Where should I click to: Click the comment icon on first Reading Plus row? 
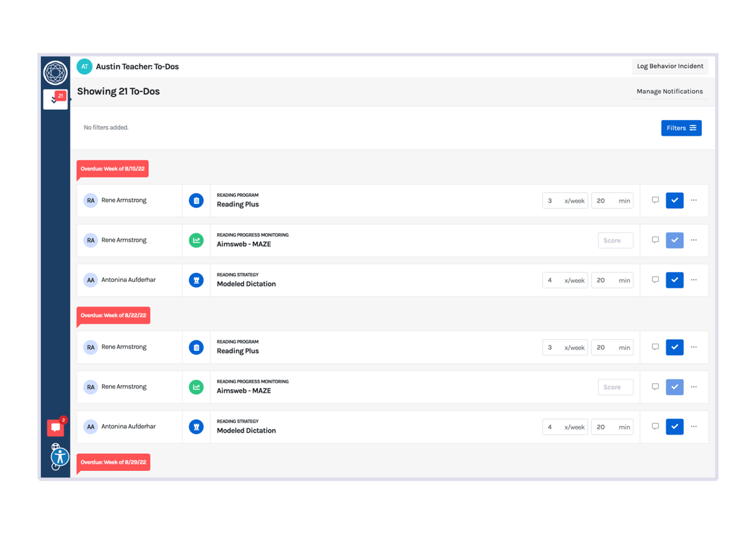click(655, 200)
